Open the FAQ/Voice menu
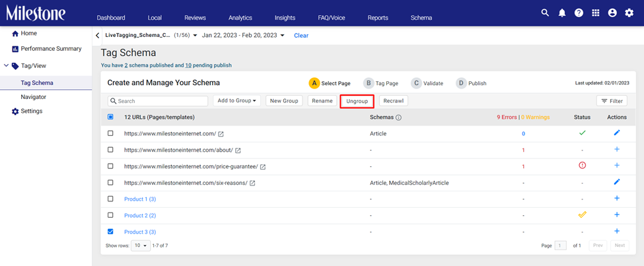 [x=332, y=18]
